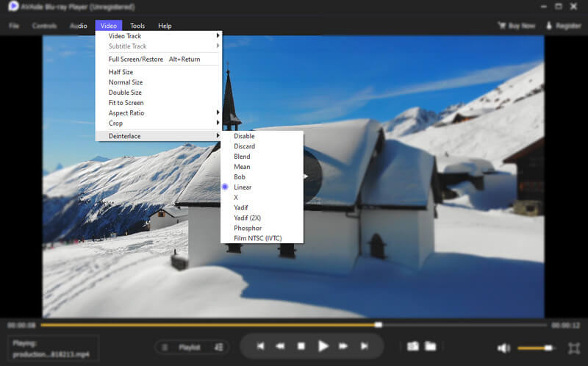Screen dimensions: 588x366
Task: Skip to the previous track
Action: 260,346
